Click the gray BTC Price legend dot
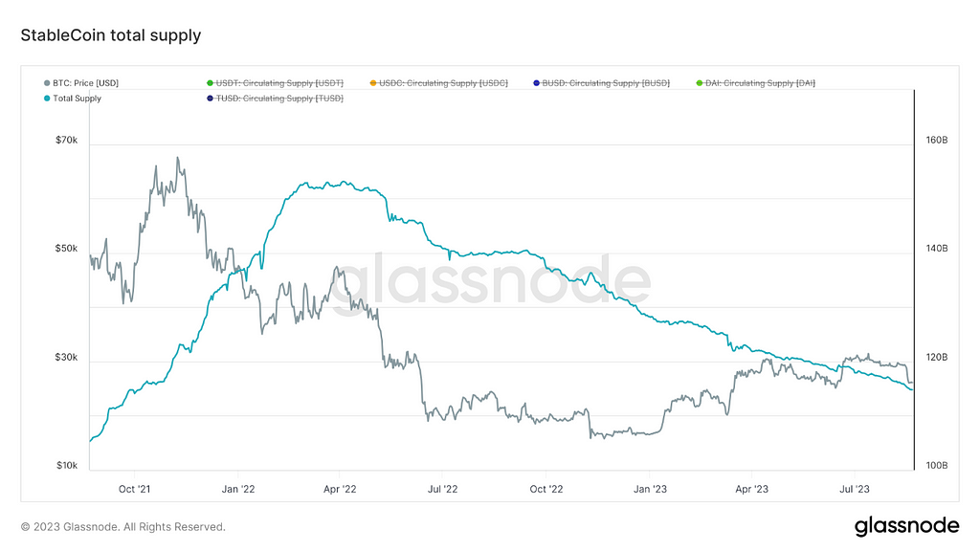 pyautogui.click(x=47, y=83)
